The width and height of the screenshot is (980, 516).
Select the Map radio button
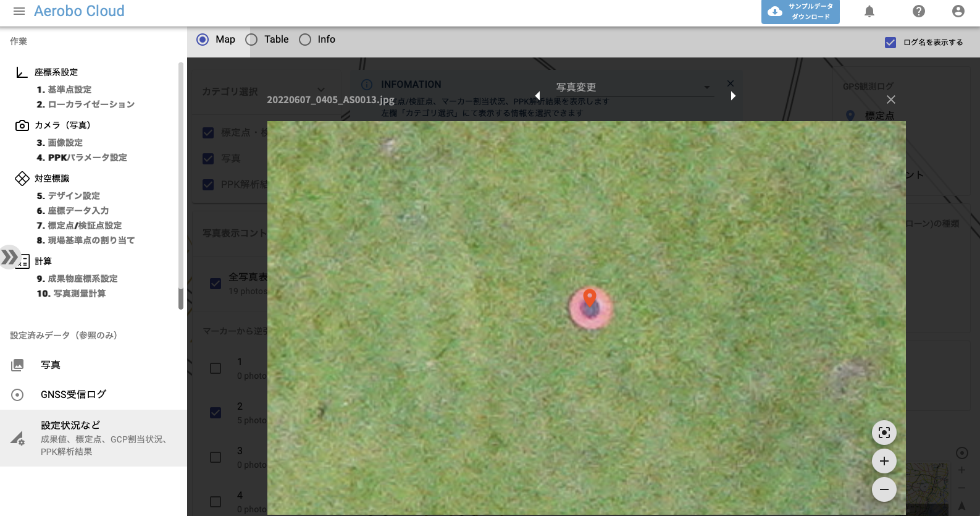tap(203, 40)
